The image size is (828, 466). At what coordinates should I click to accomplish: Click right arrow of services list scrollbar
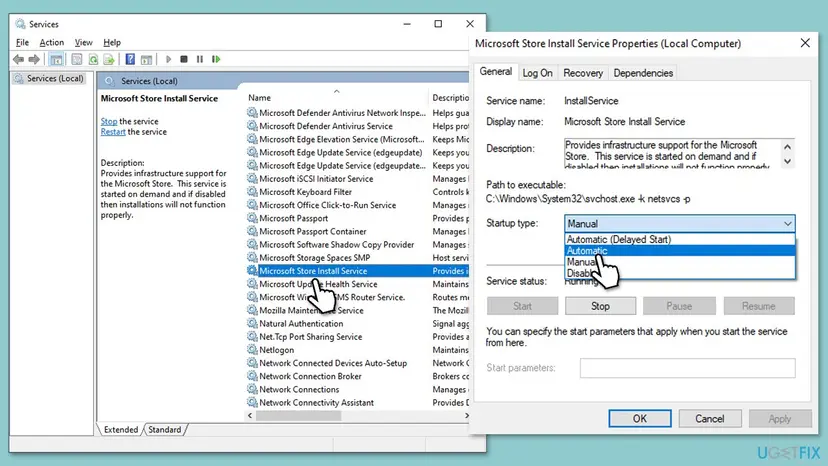466,416
